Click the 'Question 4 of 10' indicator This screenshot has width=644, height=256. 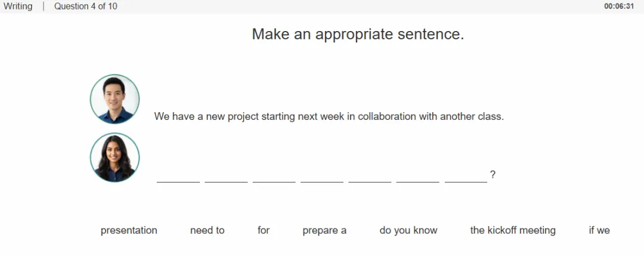(86, 7)
